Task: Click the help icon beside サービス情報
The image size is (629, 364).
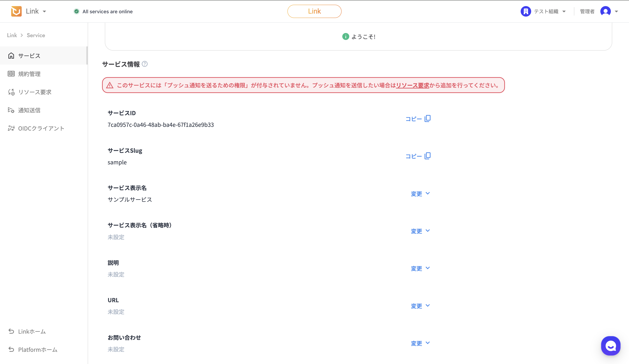Action: pos(144,64)
